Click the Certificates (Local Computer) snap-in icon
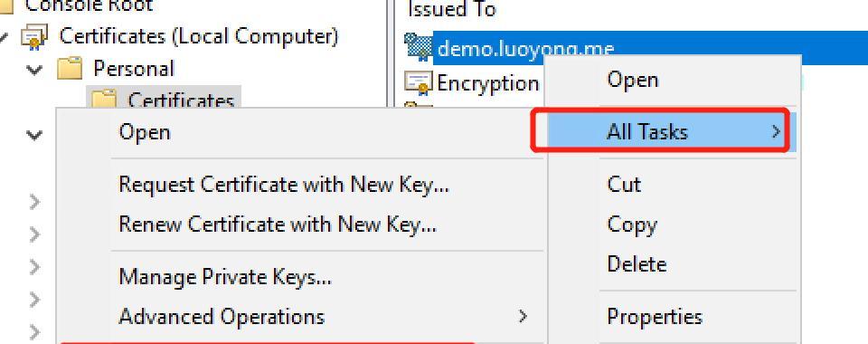The image size is (868, 344). tap(35, 37)
